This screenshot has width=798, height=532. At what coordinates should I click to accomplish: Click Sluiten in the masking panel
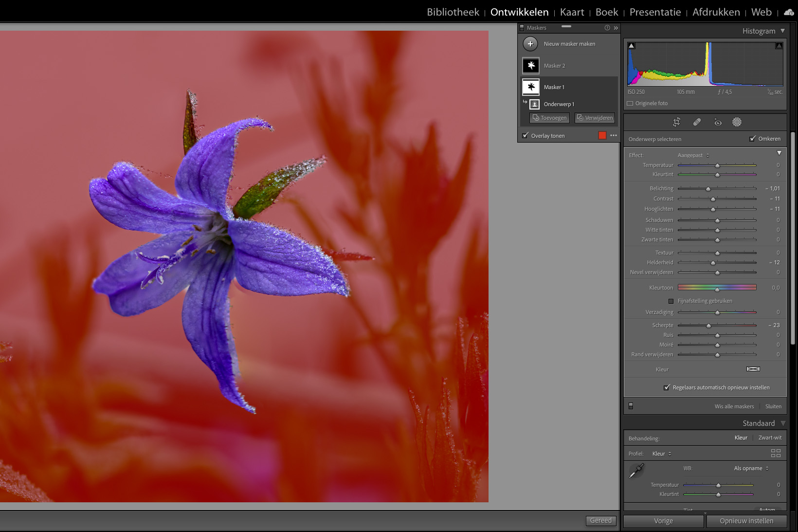pyautogui.click(x=773, y=406)
